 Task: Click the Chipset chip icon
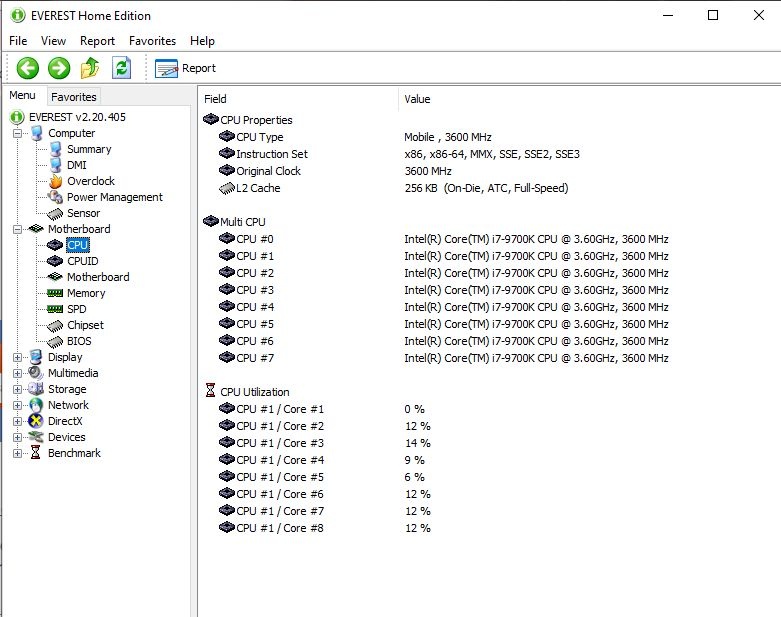(x=55, y=326)
